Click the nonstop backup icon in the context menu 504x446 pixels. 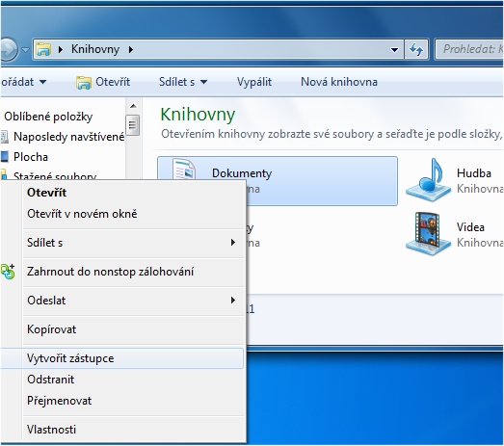point(8,272)
